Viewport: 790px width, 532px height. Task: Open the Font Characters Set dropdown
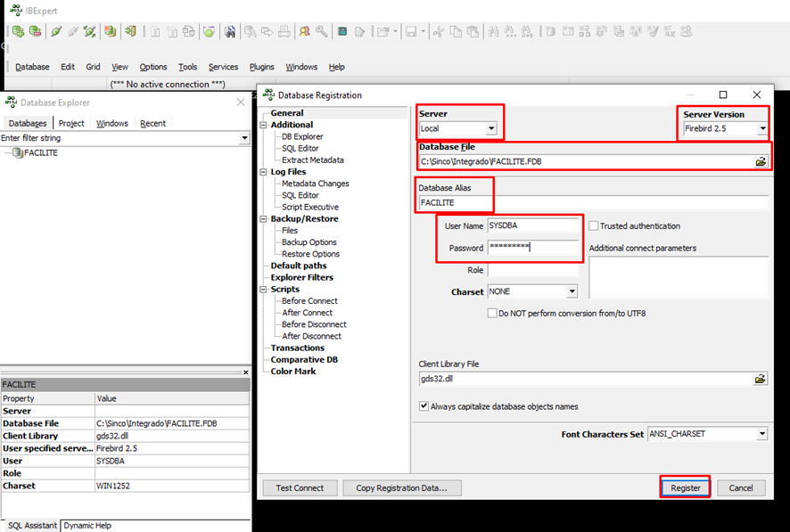tap(761, 434)
